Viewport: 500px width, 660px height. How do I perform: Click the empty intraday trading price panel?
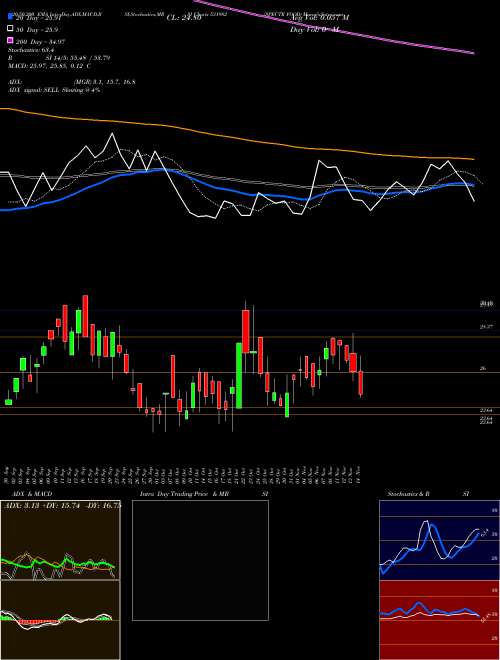click(x=200, y=560)
